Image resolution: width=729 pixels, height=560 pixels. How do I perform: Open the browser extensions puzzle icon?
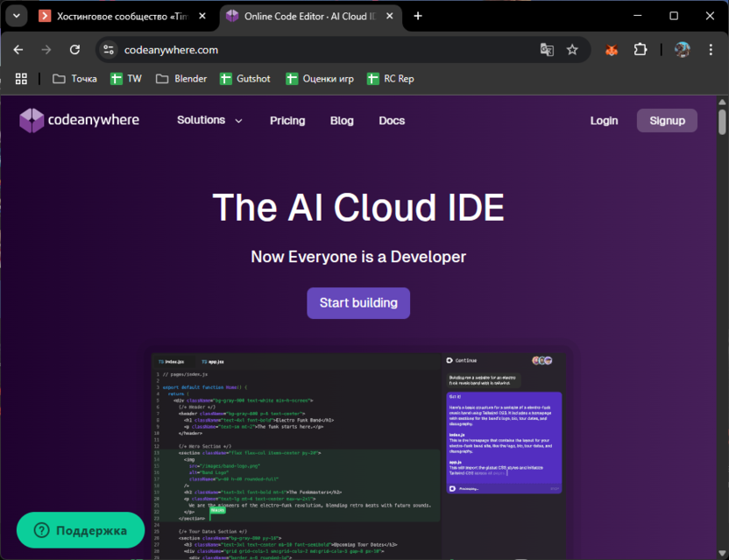(640, 50)
